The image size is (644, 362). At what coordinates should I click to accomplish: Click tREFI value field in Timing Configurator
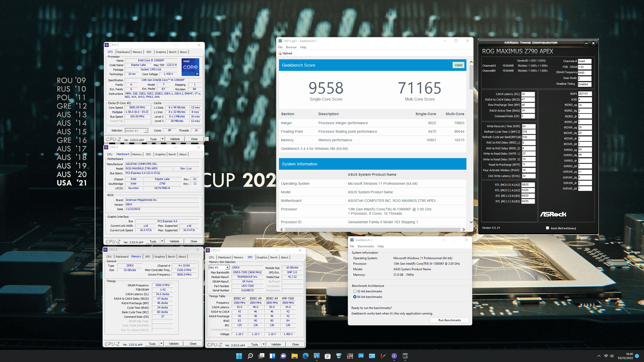click(585, 94)
